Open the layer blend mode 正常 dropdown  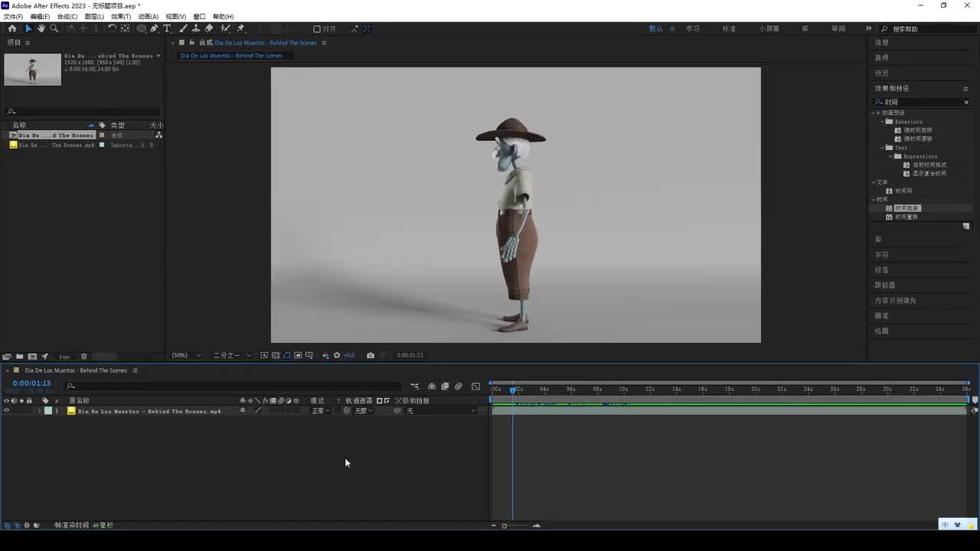pos(321,411)
